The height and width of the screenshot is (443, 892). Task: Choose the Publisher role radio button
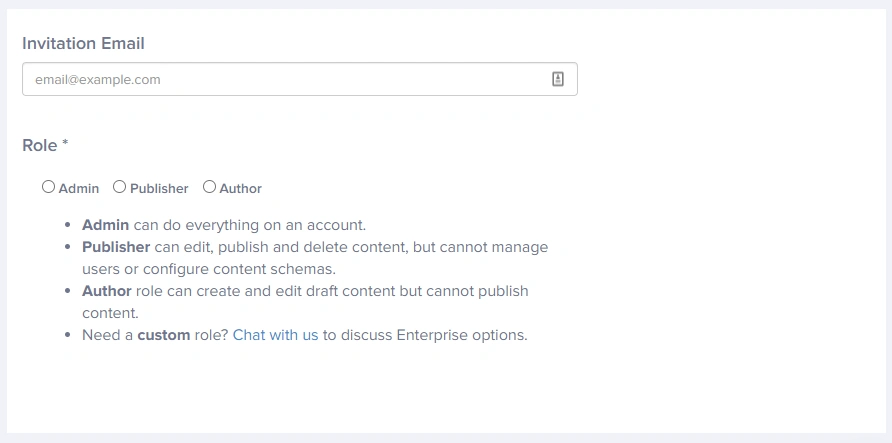[119, 187]
